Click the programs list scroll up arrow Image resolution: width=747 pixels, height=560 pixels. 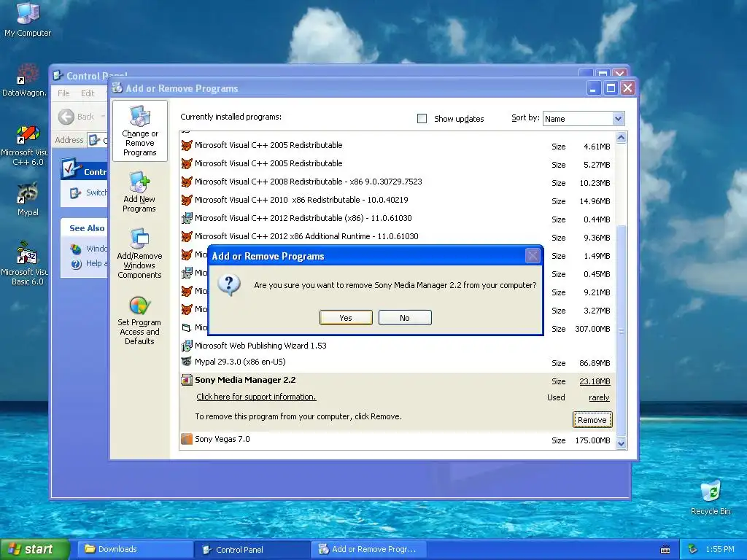[621, 138]
